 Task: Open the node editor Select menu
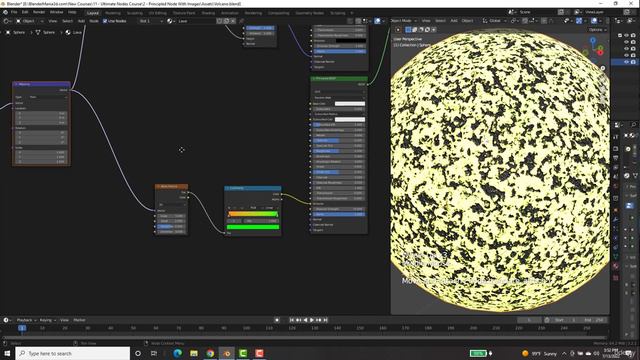pyautogui.click(x=67, y=21)
